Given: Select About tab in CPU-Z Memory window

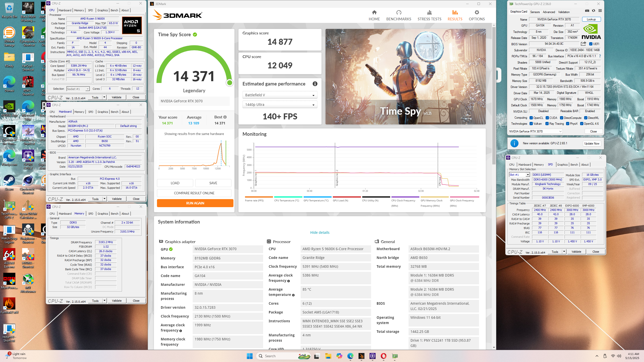Looking at the screenshot, I should click(125, 214).
